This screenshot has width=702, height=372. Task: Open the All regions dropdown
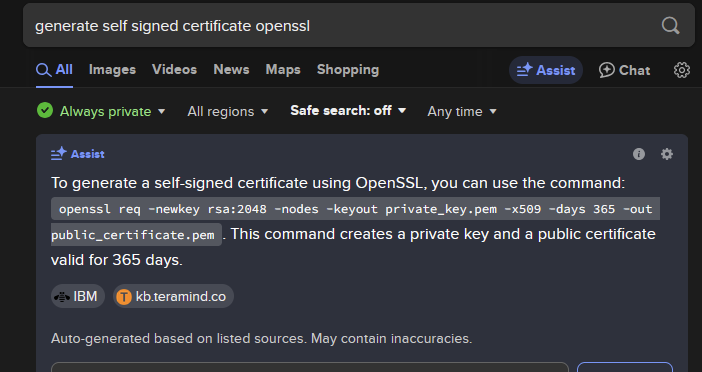(x=227, y=111)
